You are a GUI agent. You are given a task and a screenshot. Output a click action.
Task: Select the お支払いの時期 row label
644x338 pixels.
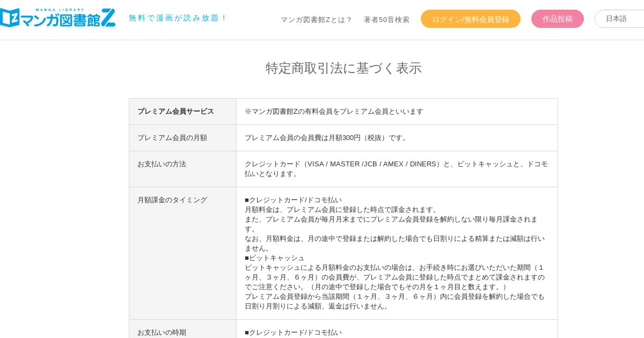pyautogui.click(x=182, y=329)
